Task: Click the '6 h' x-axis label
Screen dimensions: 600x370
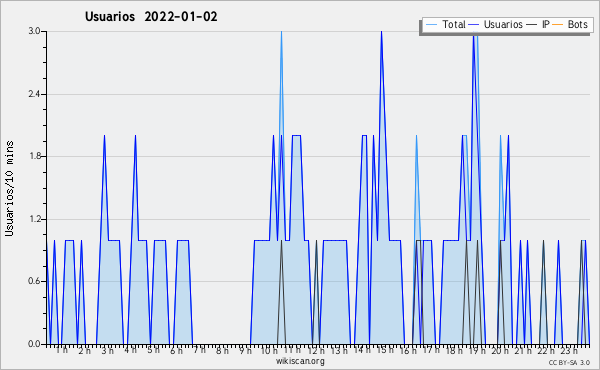Action: (x=176, y=350)
